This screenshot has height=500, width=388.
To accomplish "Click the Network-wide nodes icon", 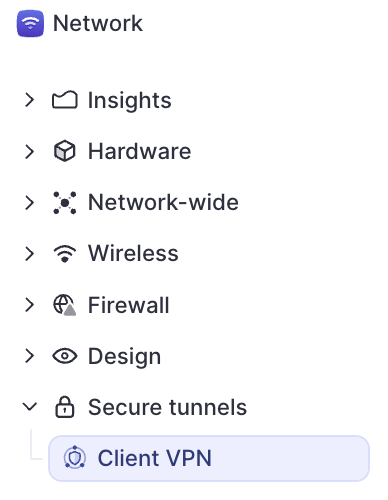I will point(65,202).
